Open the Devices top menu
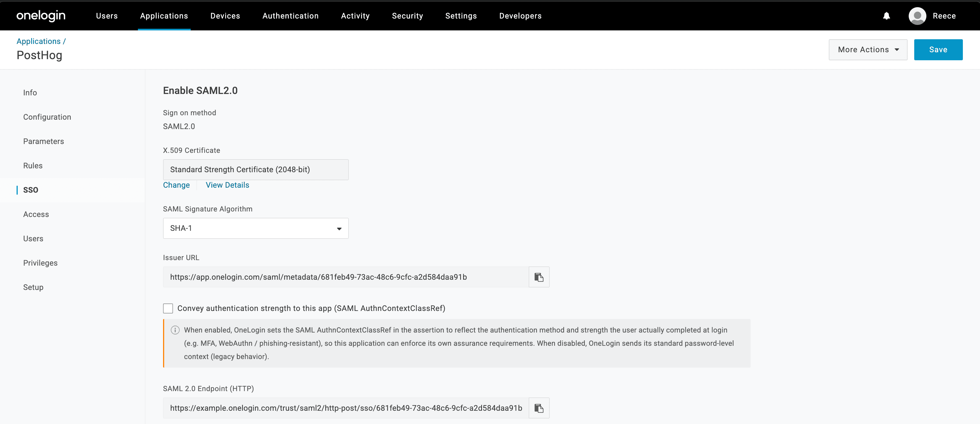This screenshot has height=424, width=980. (225, 15)
